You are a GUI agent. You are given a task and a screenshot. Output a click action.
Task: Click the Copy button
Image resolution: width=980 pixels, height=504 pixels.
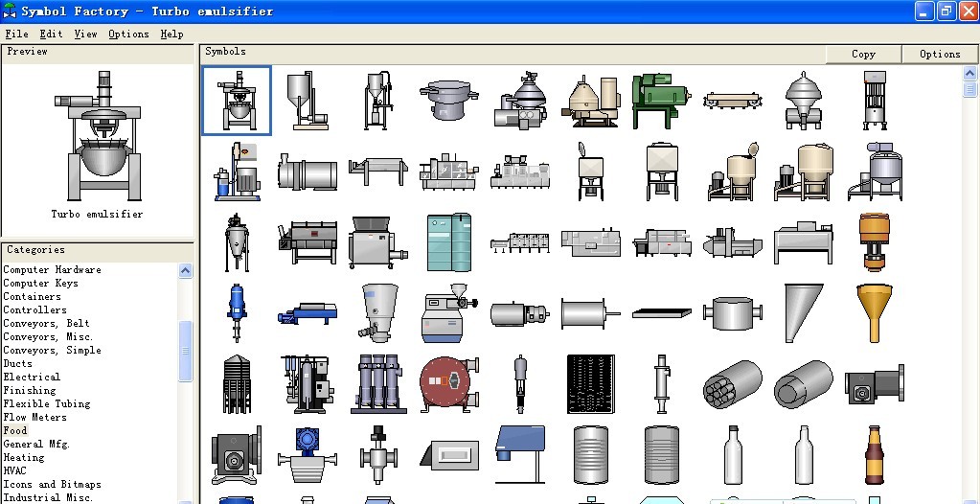864,54
